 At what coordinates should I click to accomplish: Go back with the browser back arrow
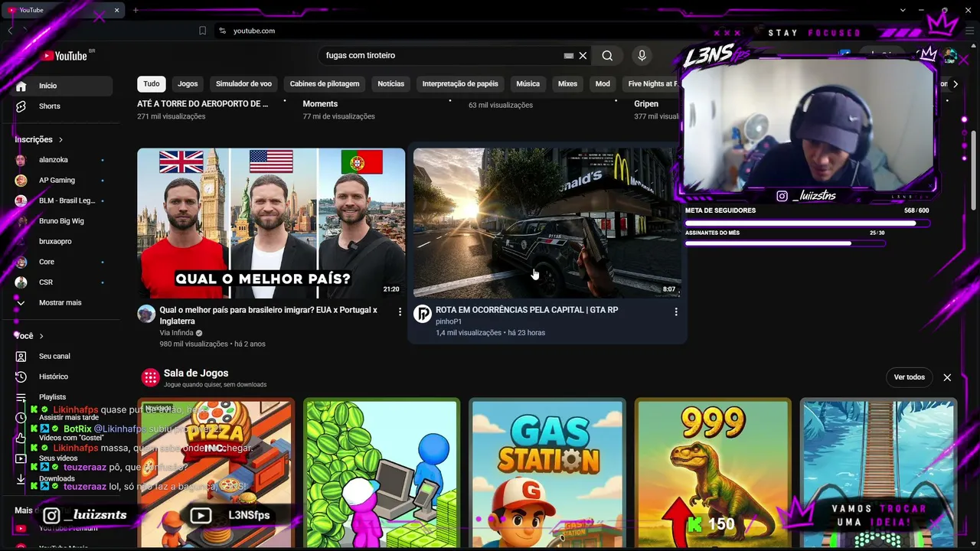(x=10, y=31)
